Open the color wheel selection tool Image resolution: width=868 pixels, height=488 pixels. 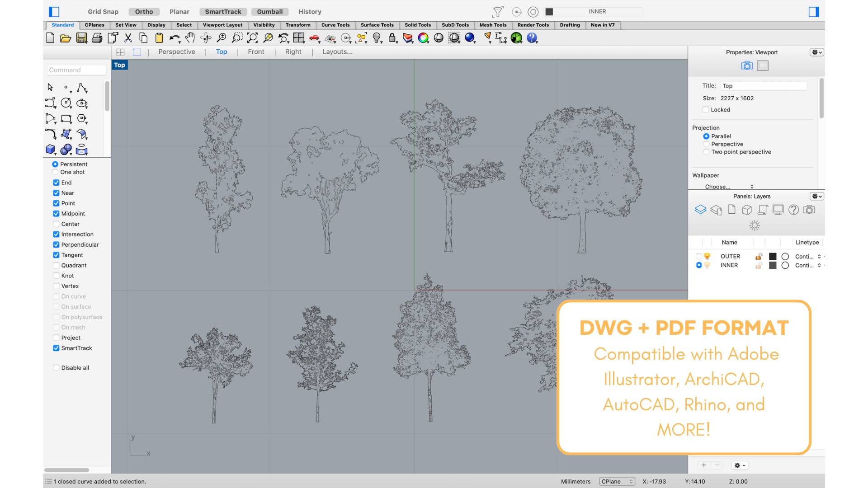(x=423, y=39)
